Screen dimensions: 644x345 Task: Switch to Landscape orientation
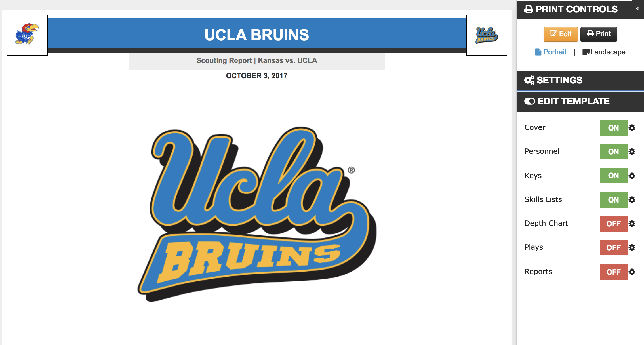pos(604,52)
